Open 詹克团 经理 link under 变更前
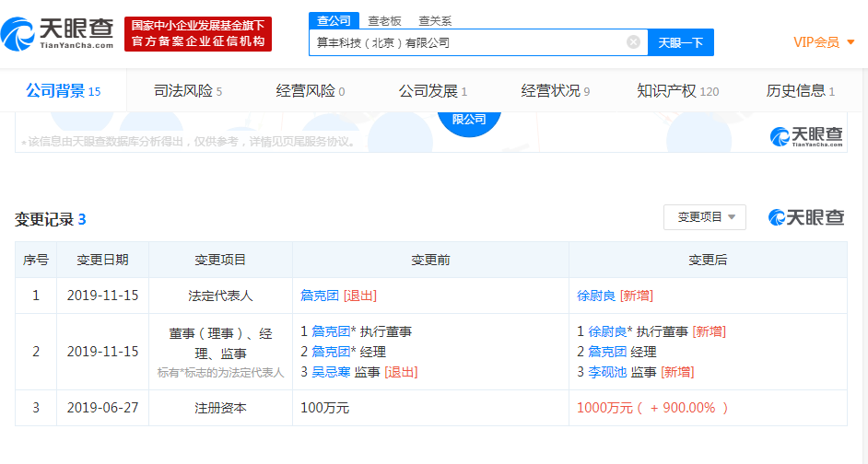The image size is (868, 464). 331,352
